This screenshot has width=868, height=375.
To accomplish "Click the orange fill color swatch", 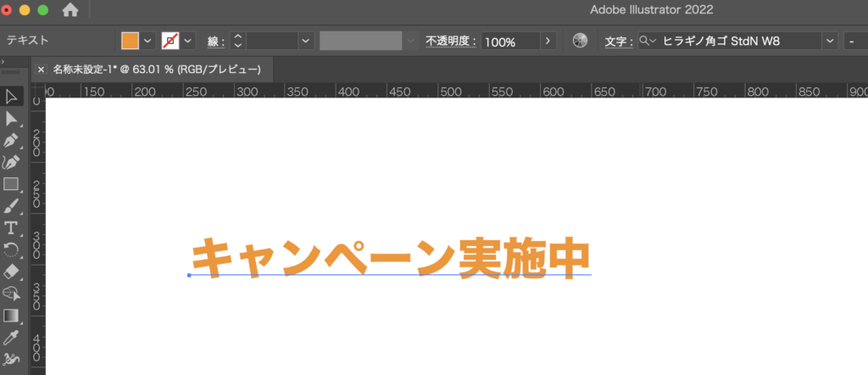I will (x=130, y=41).
